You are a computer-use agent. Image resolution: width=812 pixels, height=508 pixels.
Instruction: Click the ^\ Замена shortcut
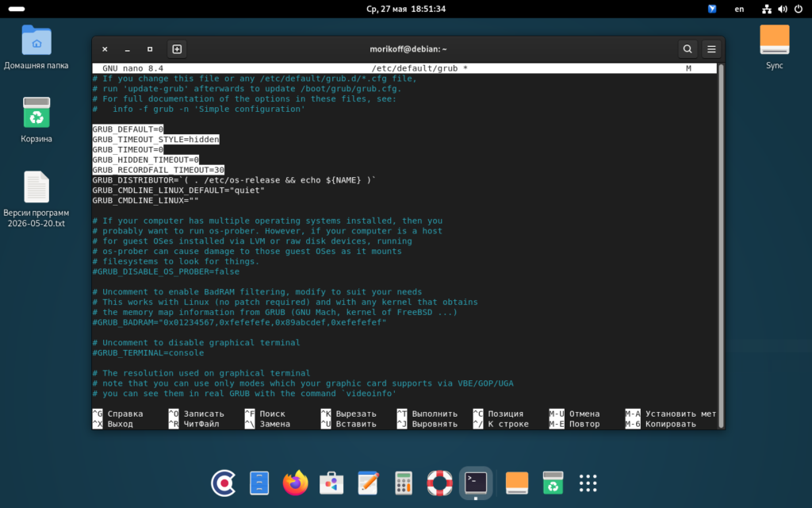point(267,424)
